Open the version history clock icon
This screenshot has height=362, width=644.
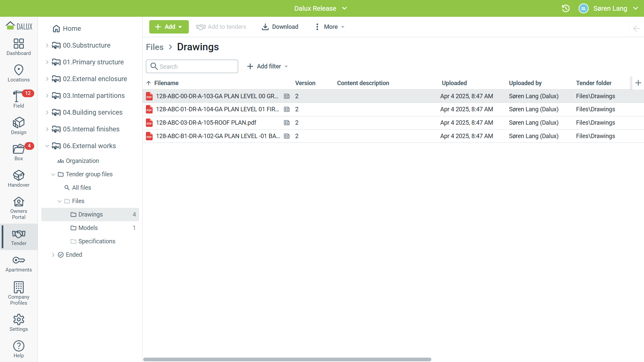[x=566, y=8]
